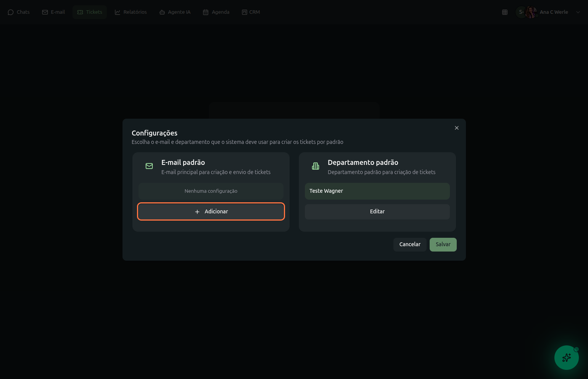The width and height of the screenshot is (588, 379).
Task: Navigate to the E-mail tab
Action: click(x=53, y=12)
